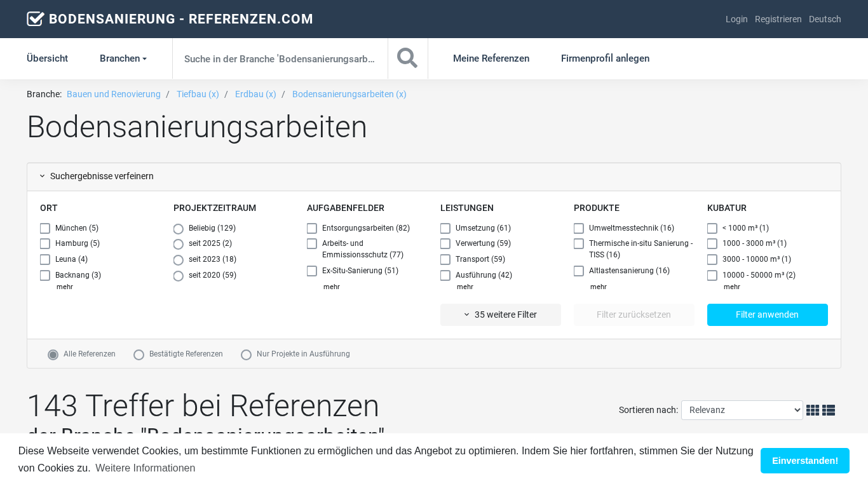This screenshot has width=868, height=488.
Task: Tick the Umweltmesstechnik product checkbox
Action: tap(579, 229)
